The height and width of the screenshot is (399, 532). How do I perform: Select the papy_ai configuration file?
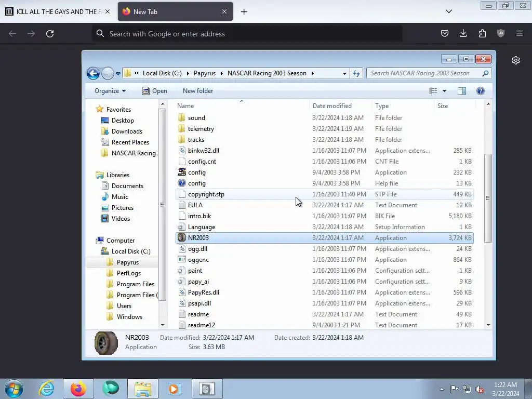(x=325, y=281)
